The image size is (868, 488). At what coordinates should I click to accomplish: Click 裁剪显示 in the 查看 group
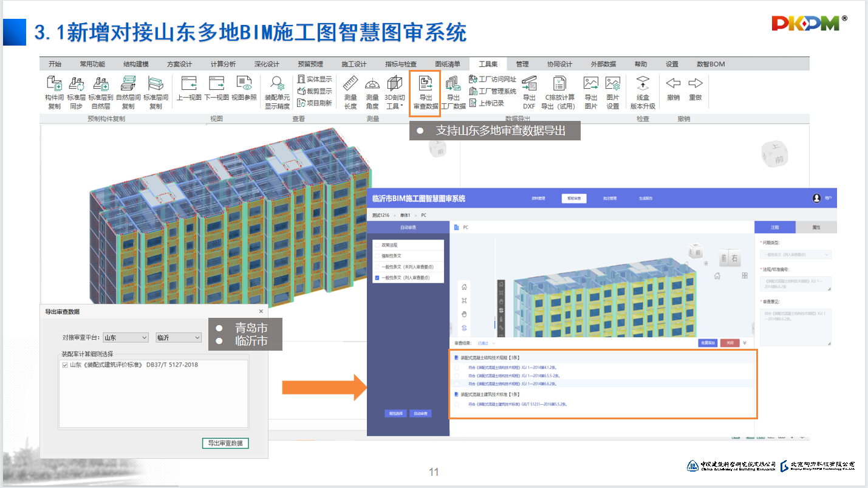coord(315,91)
